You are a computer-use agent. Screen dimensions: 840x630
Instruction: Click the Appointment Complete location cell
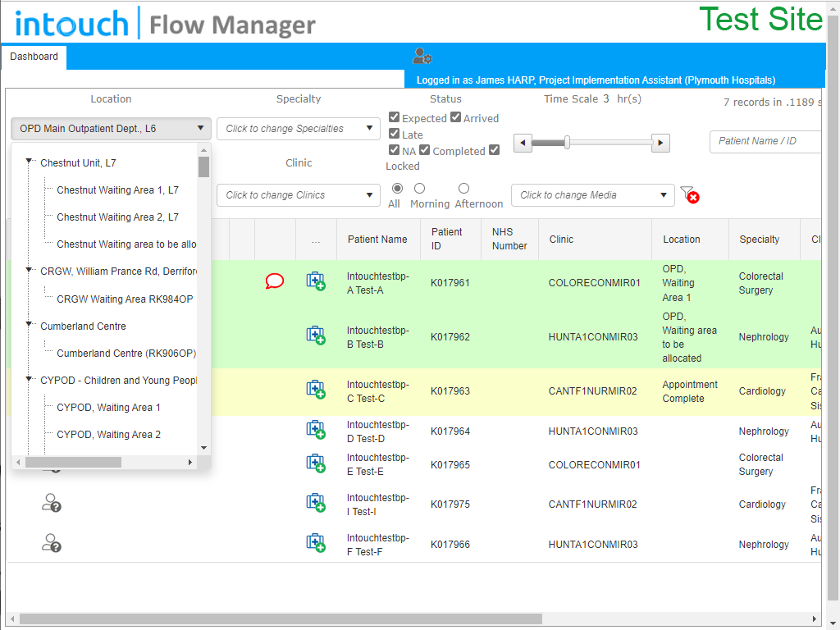[x=689, y=391]
